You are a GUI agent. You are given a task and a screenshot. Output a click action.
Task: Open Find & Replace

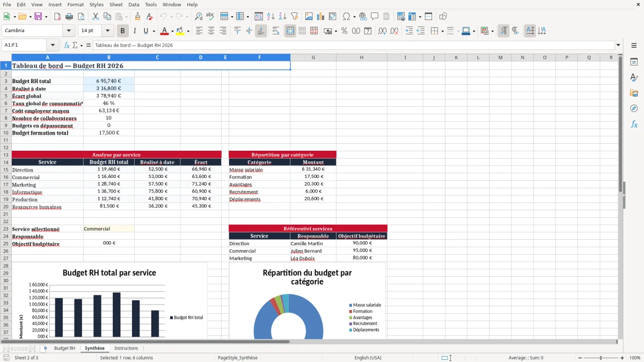point(199,17)
